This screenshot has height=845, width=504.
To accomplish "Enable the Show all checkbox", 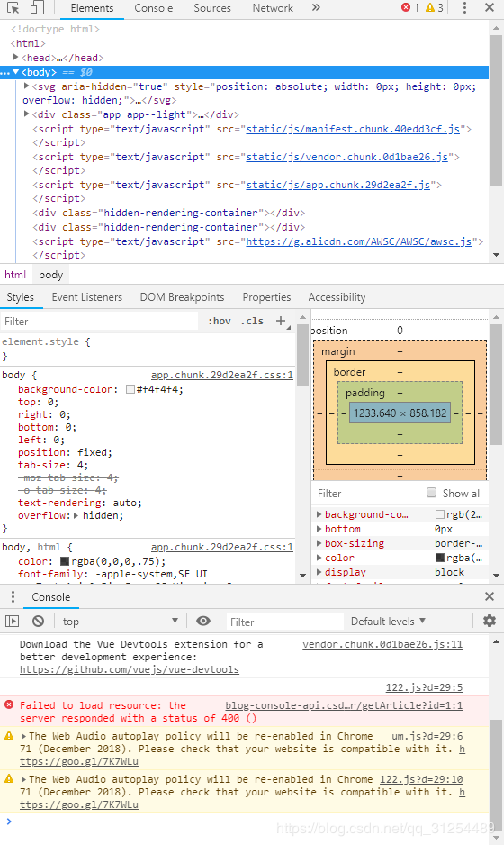I will (431, 493).
